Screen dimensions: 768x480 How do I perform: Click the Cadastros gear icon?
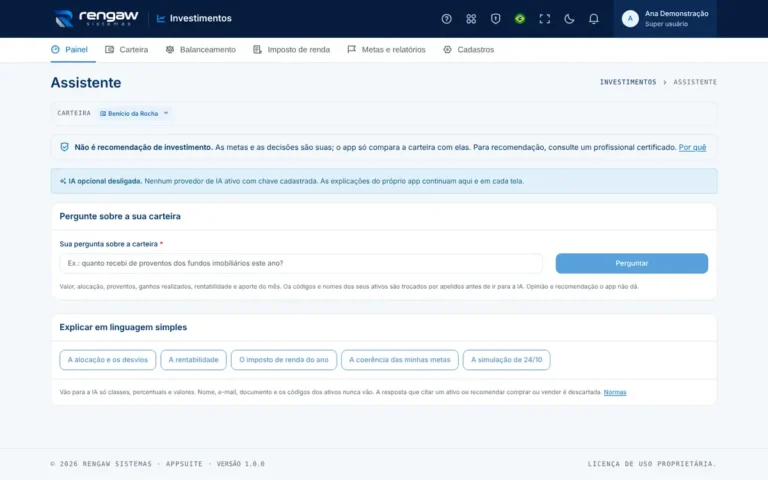pyautogui.click(x=447, y=49)
